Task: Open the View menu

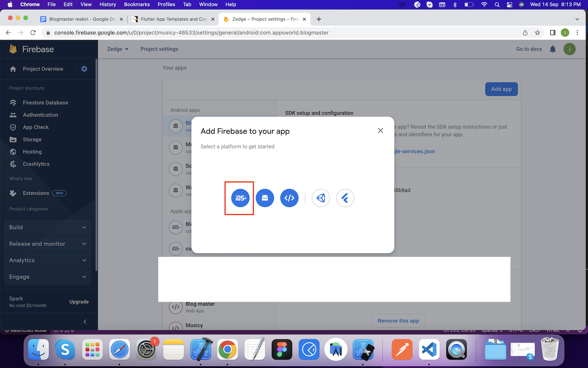Action: pyautogui.click(x=86, y=4)
